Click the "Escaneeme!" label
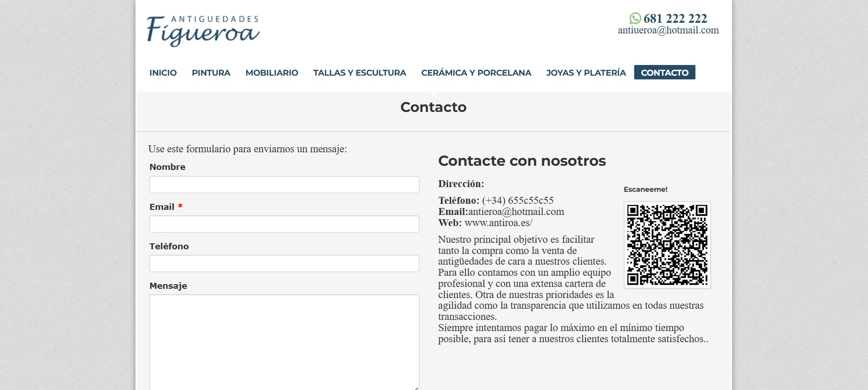Viewport: 868px width, 390px height. click(x=645, y=189)
